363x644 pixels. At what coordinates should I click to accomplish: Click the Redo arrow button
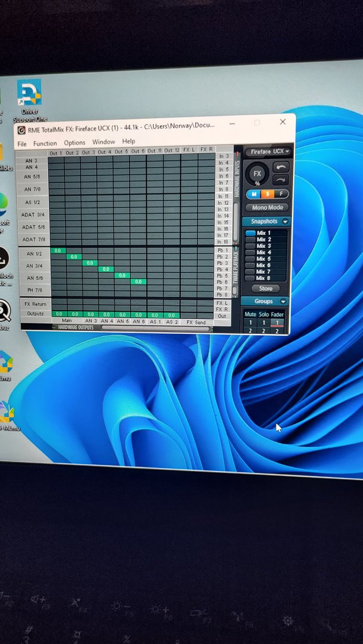[281, 180]
